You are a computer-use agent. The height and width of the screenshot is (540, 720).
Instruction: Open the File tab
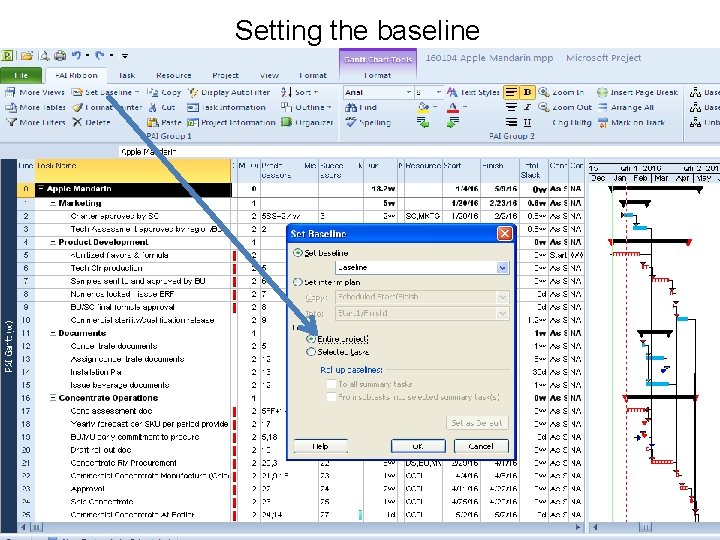coord(21,75)
